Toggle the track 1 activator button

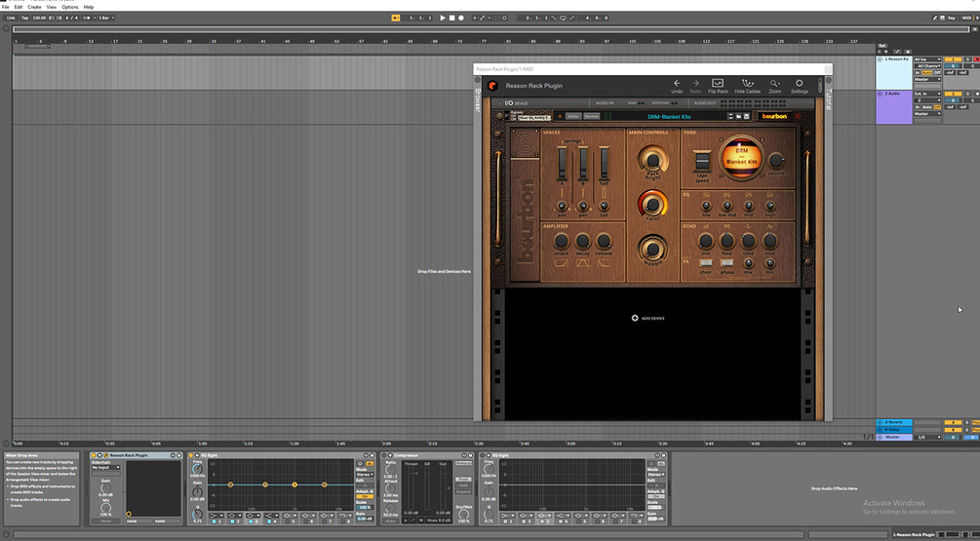tap(953, 59)
